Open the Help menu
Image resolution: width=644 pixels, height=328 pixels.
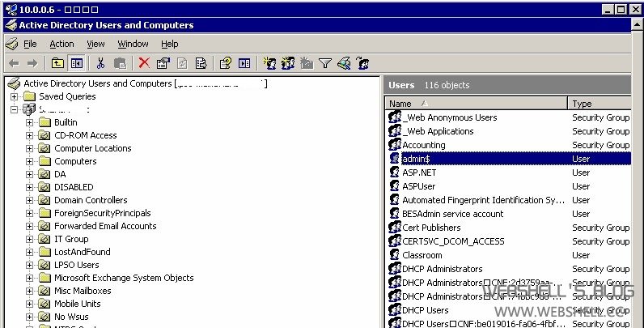(169, 44)
